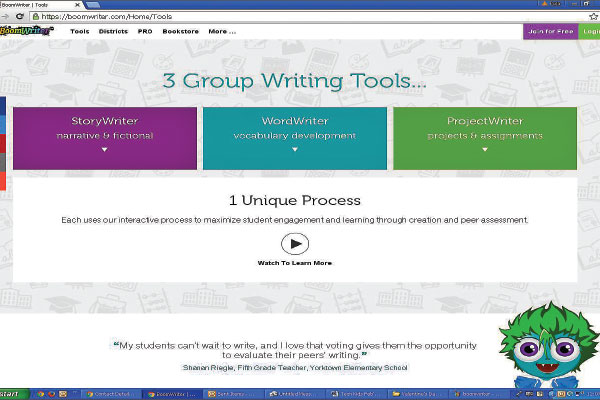Screen dimensions: 600x400
Task: Click the address bar URL field
Action: coord(312,16)
